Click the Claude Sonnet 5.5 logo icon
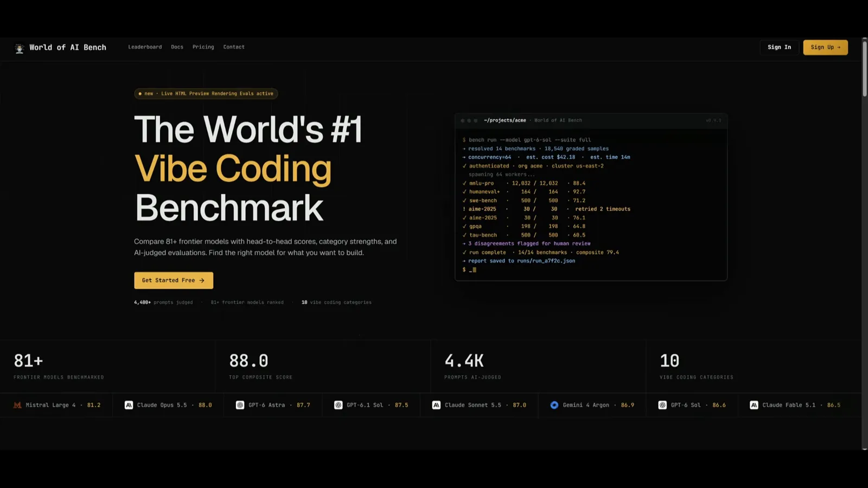 click(436, 405)
